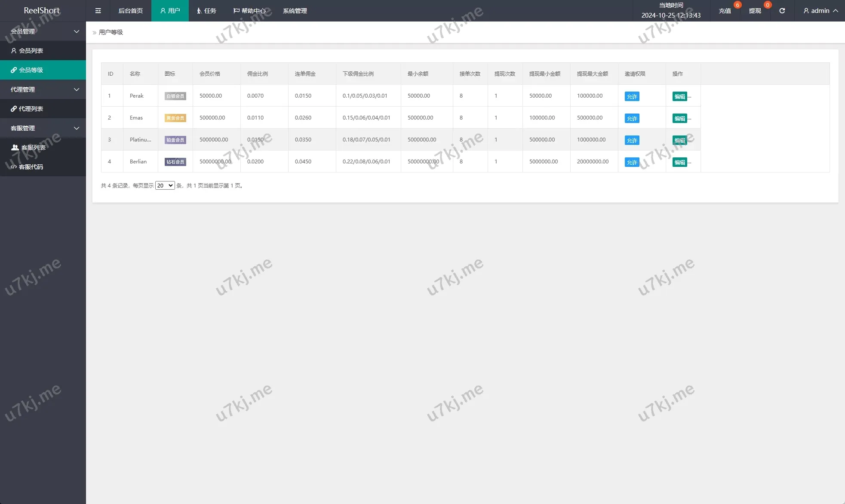
Task: Open 客服代码 sidebar entry
Action: [31, 167]
